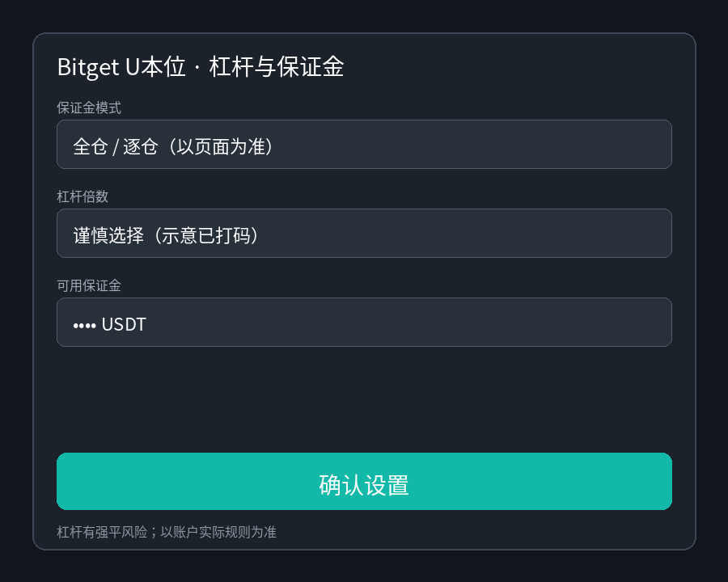Click the 可用保证金 field label
This screenshot has height=582, width=728.
click(x=89, y=285)
